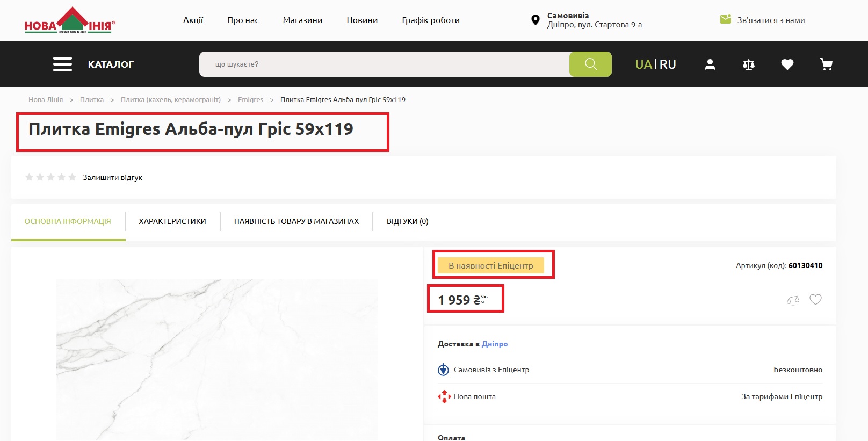This screenshot has width=868, height=441.
Task: Open the comparison scales icon in header
Action: click(x=749, y=64)
